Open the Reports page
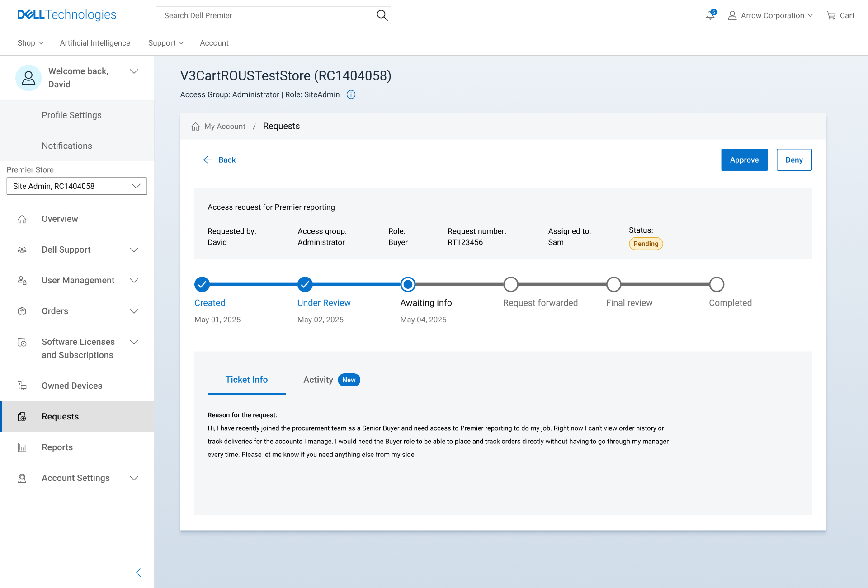The image size is (868, 588). (57, 447)
